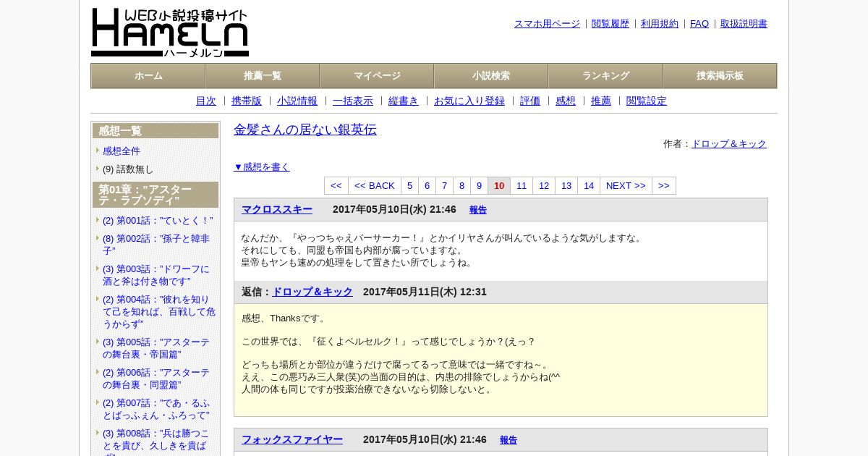Screen dimensions: 868x456
Task: Open 第007話：であ・るふとばっふぇん・ふろって
Action: (x=157, y=409)
